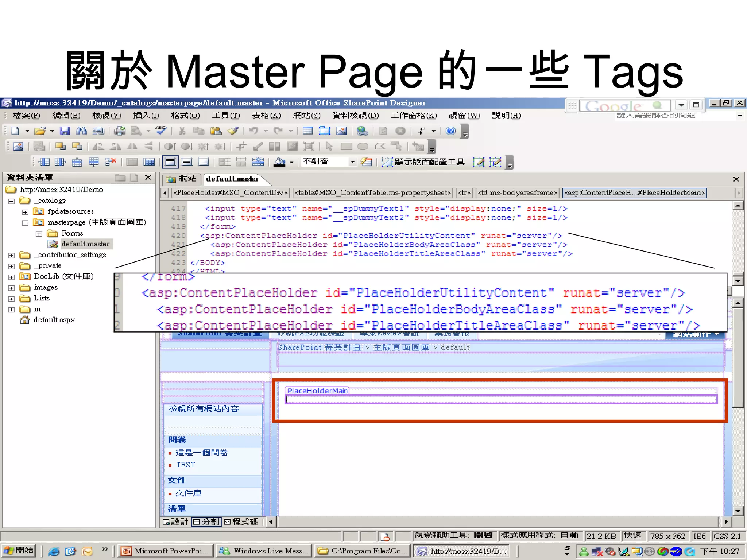Toggle Show Layout Tool 顯示版面配置工具

tap(423, 162)
